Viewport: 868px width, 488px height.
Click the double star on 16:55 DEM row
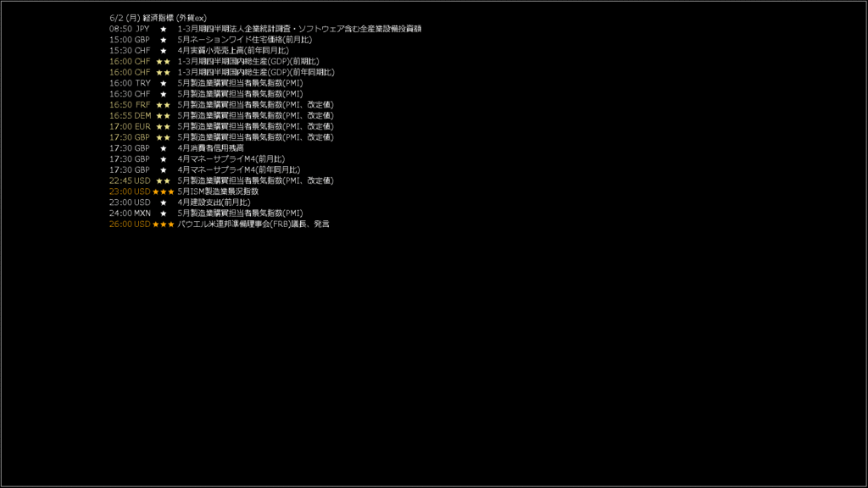pos(164,115)
